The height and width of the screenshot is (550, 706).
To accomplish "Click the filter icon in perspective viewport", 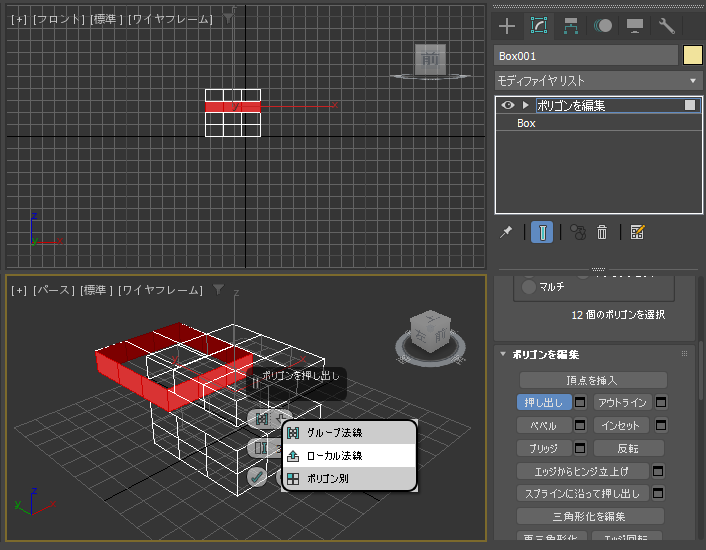I will [x=219, y=289].
